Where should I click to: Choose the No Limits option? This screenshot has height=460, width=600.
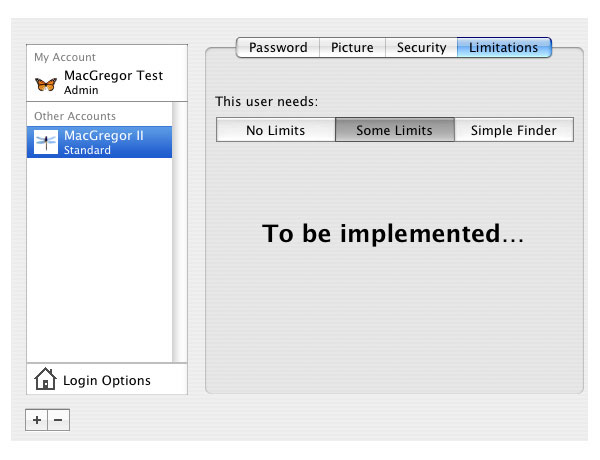275,130
